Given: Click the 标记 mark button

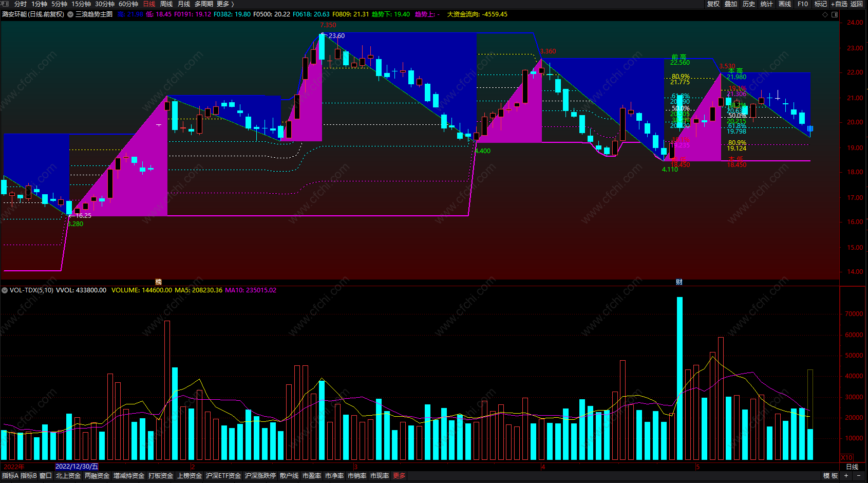Looking at the screenshot, I should click(821, 4).
